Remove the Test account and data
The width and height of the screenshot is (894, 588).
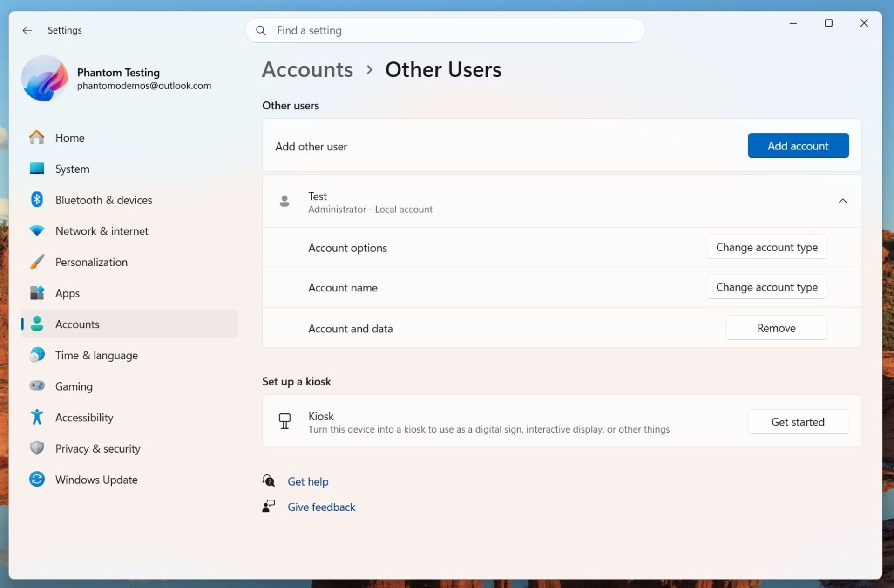point(776,328)
